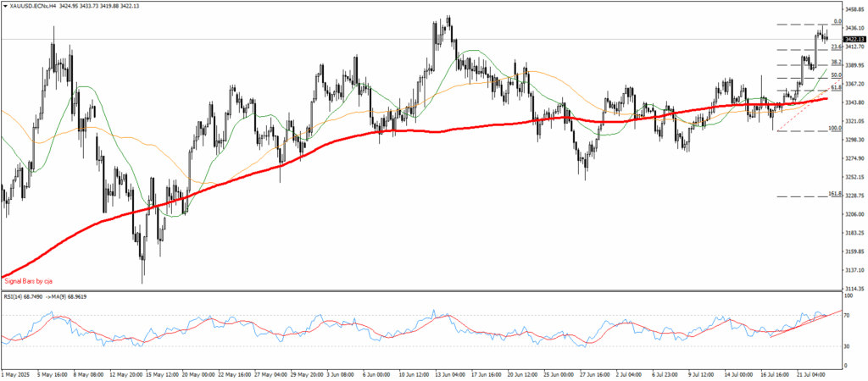Select the 100.0 Fibonacci level label
This screenshot has height=381, width=868.
[834, 129]
